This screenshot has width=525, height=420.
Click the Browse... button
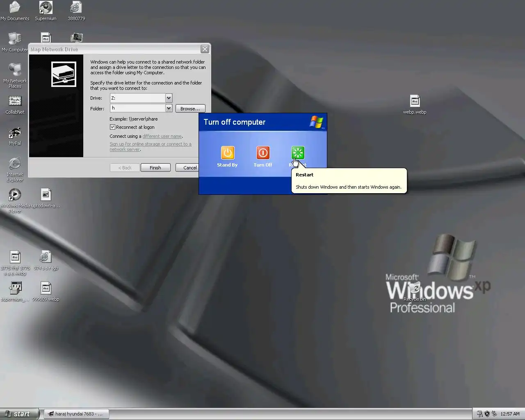190,109
